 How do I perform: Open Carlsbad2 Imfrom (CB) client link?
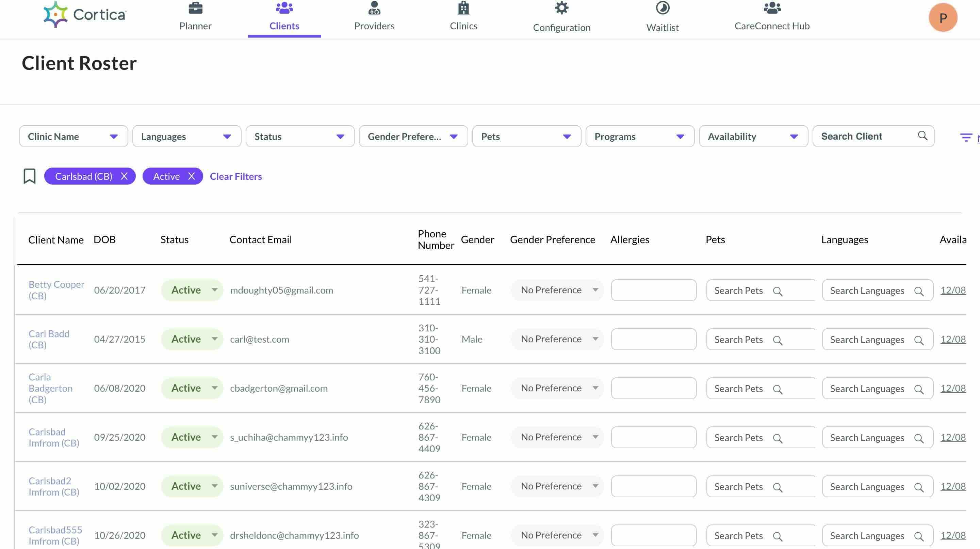coord(54,486)
